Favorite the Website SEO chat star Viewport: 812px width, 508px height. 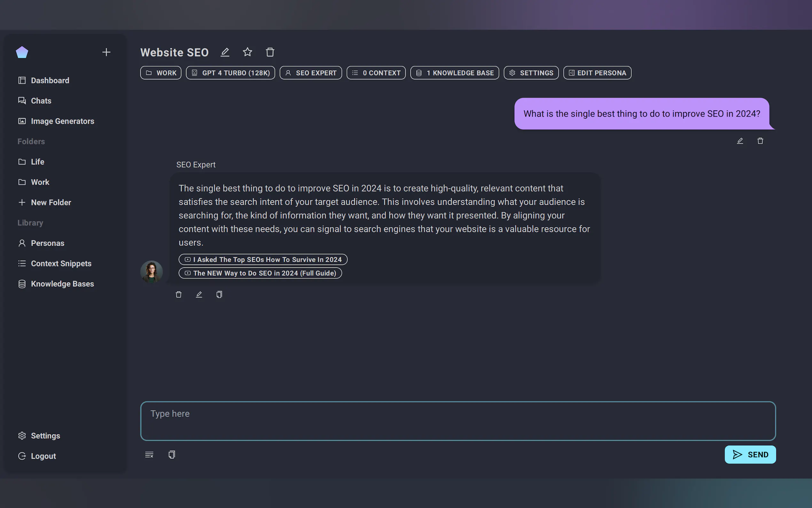point(247,52)
